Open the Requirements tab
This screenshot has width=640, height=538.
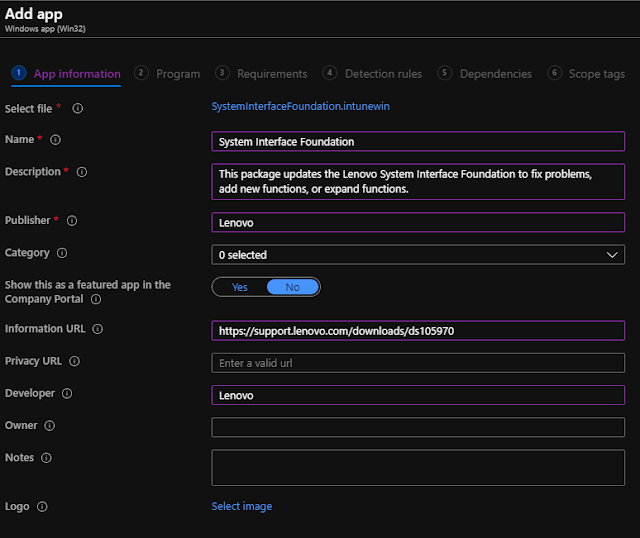click(272, 74)
